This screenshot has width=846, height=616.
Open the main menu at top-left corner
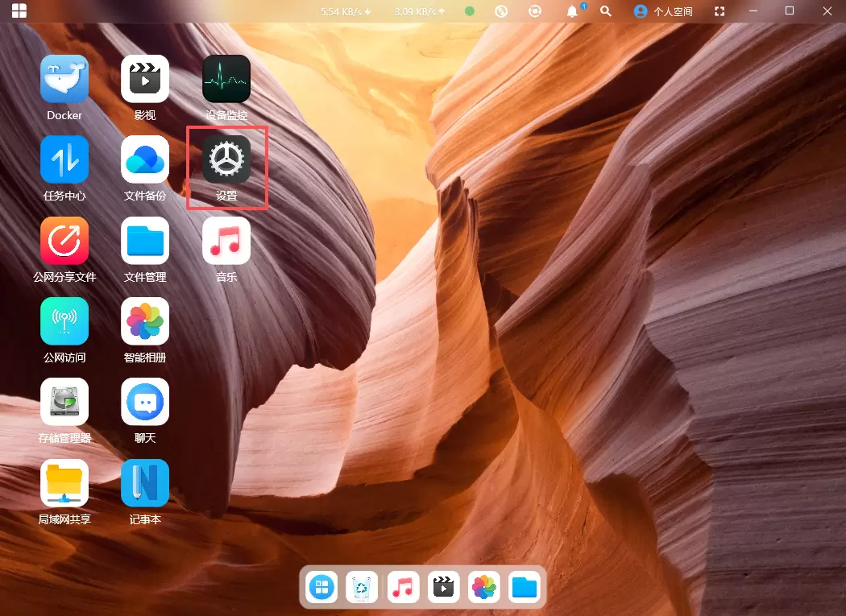(x=19, y=11)
